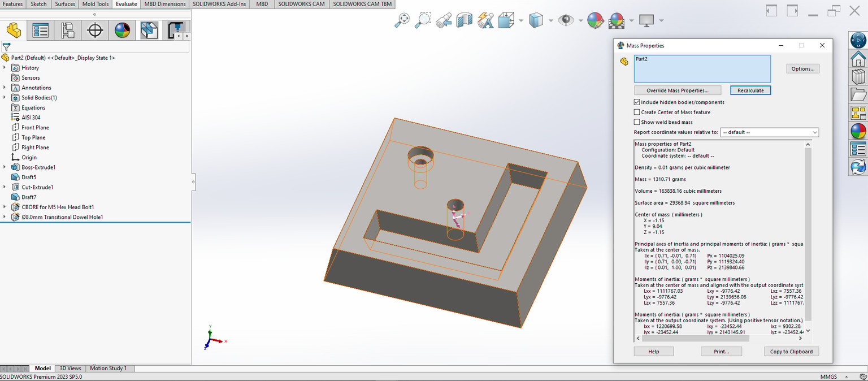Image resolution: width=868 pixels, height=381 pixels.
Task: Enable Create Center of Mass feature checkbox
Action: tap(637, 112)
